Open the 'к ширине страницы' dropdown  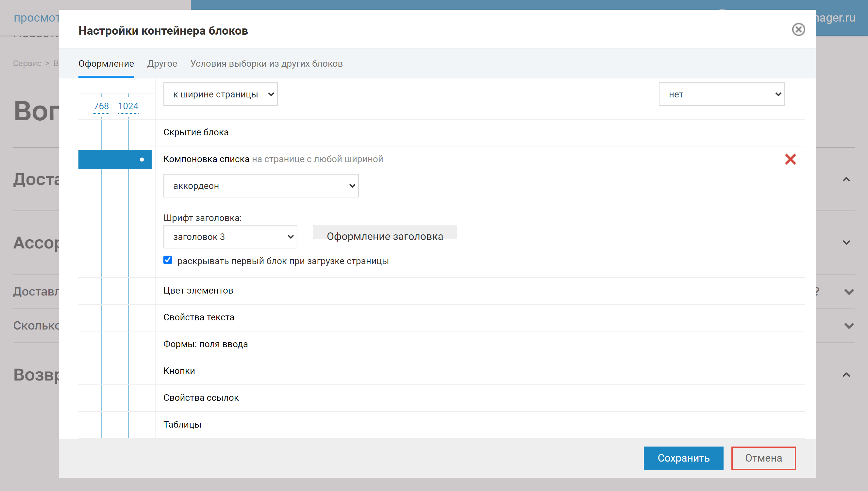(220, 94)
